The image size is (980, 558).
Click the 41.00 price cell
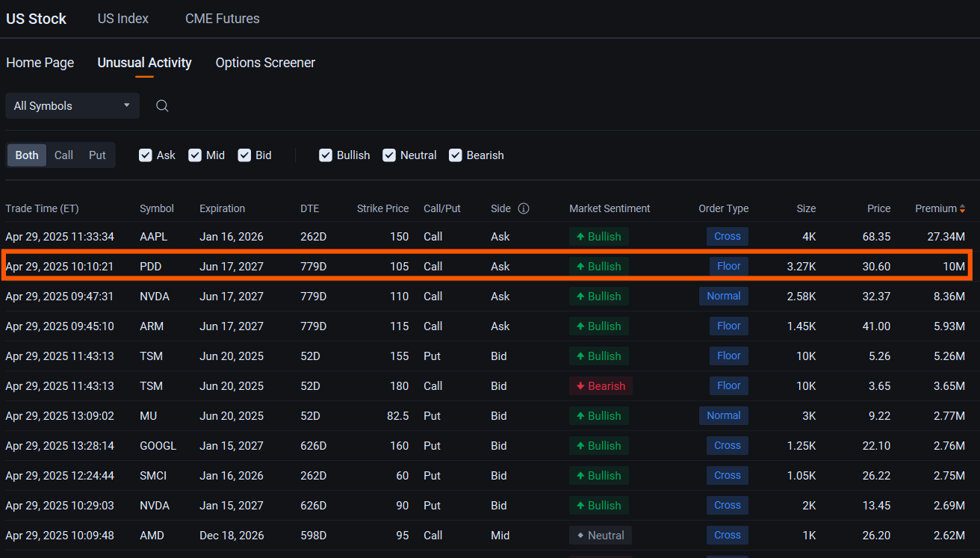click(x=876, y=326)
